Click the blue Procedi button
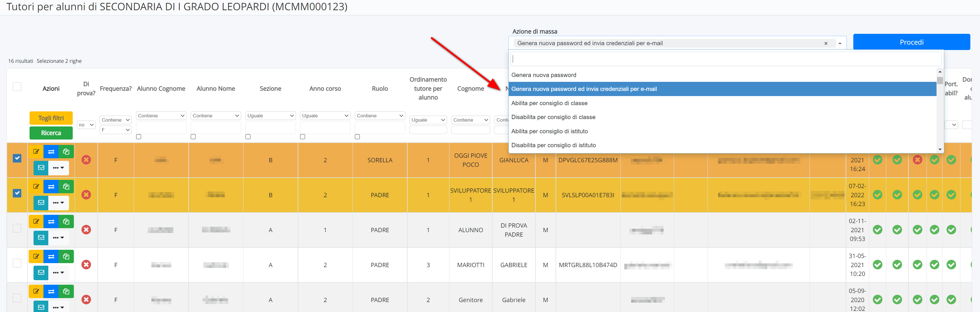The image size is (980, 312). tap(911, 42)
